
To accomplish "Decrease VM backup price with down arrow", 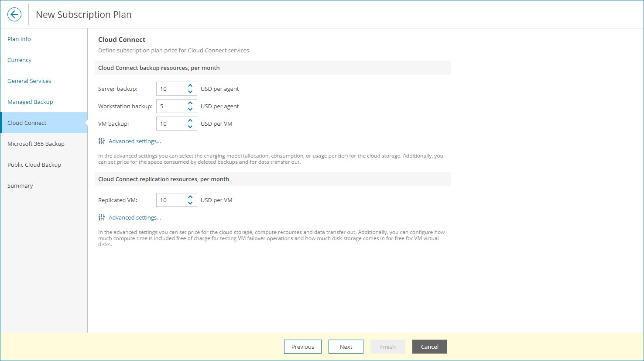I will tap(190, 127).
